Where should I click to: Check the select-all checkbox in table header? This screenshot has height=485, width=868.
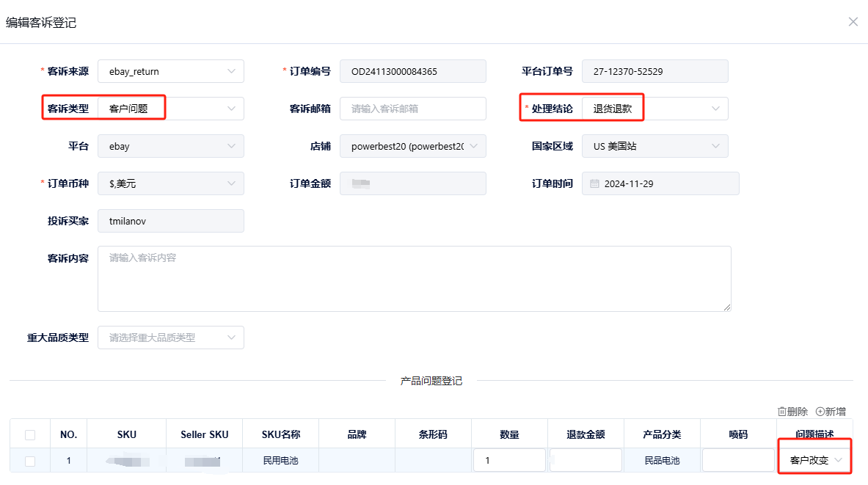coord(29,434)
